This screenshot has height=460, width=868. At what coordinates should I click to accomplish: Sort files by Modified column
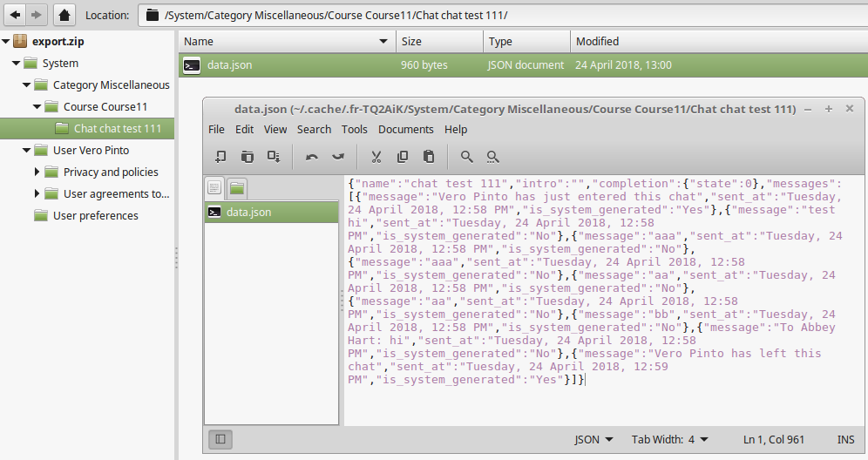click(x=719, y=42)
